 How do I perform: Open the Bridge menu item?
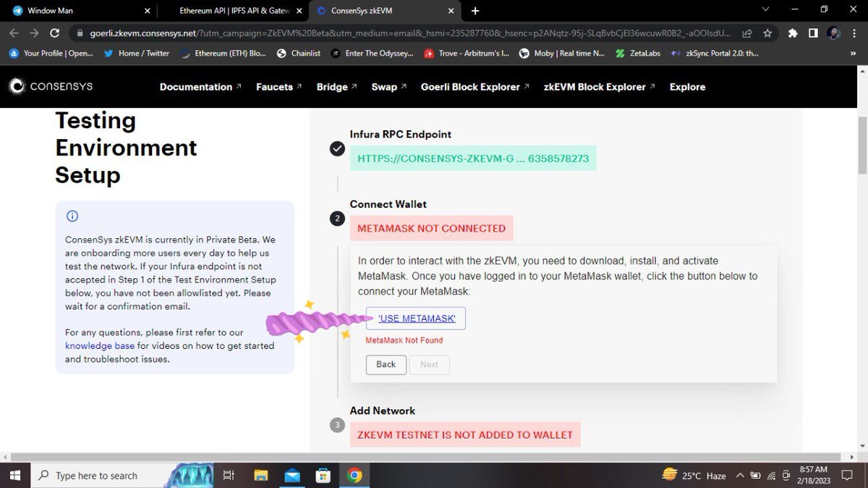pos(333,86)
